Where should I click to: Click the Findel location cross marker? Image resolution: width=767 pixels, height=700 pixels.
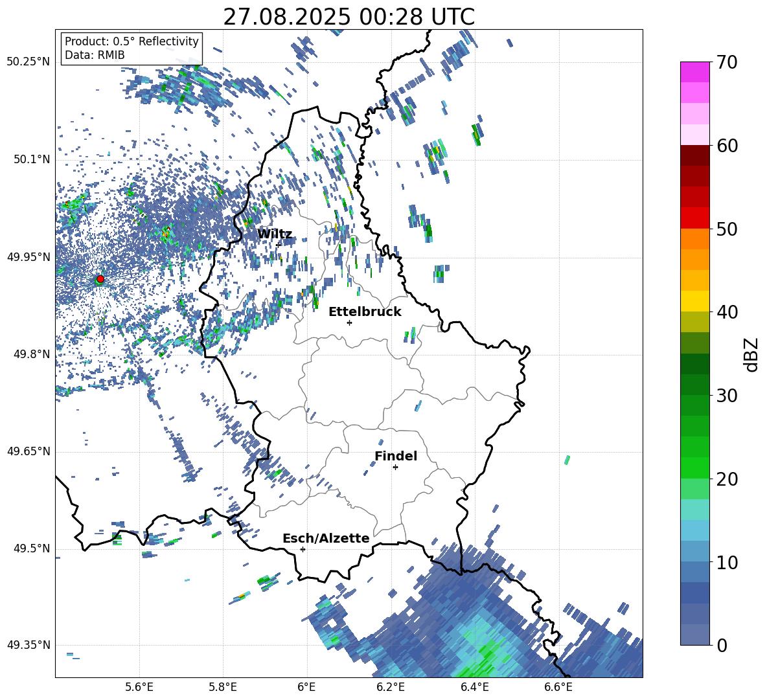point(395,468)
